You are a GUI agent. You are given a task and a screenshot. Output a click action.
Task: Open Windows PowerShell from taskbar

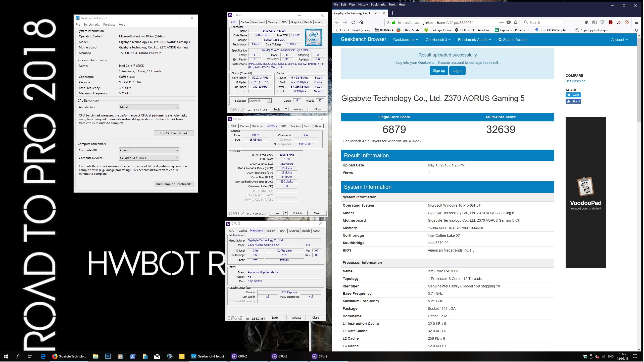[x=133, y=357]
